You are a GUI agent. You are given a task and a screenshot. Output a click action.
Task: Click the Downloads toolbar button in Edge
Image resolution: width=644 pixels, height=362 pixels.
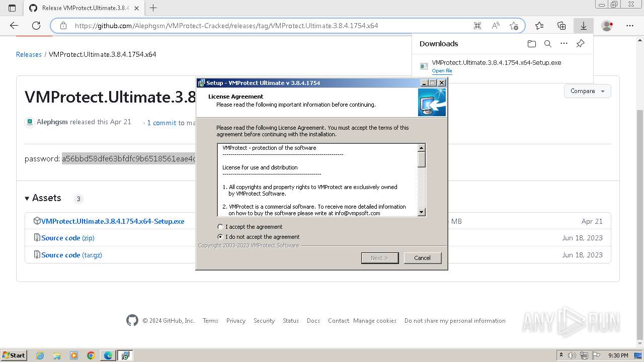point(584,26)
